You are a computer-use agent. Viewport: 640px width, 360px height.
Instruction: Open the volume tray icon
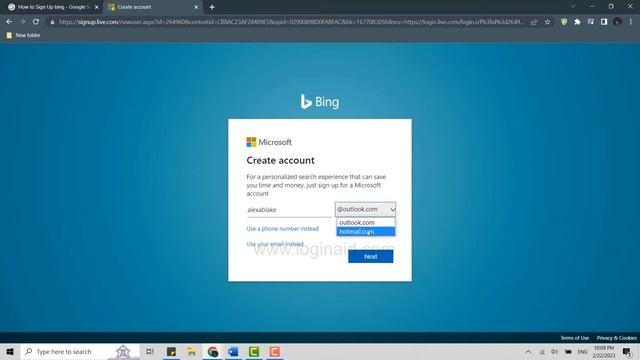[555, 351]
